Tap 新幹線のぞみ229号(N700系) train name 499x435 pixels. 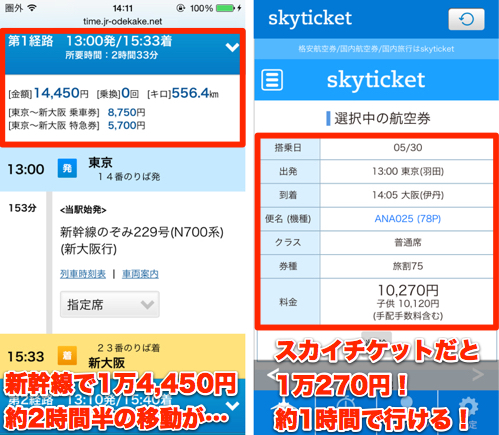point(142,232)
